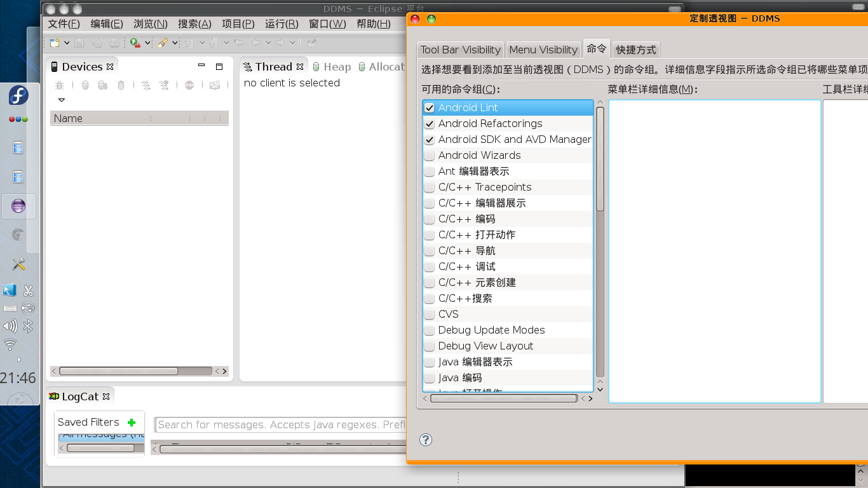Close the LogCat view tab
The width and height of the screenshot is (868, 488).
[x=106, y=396]
